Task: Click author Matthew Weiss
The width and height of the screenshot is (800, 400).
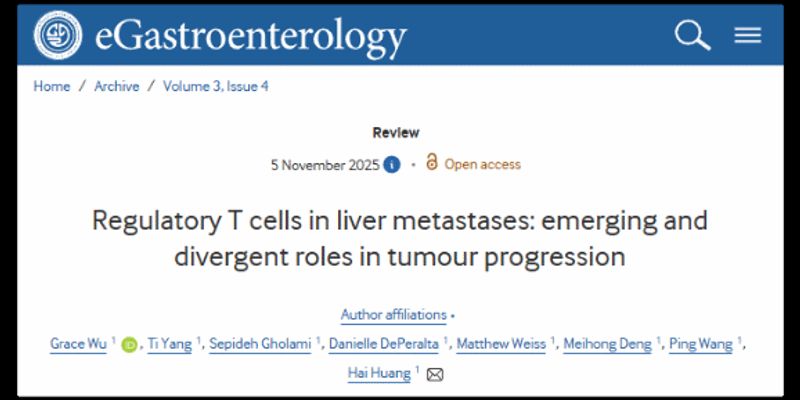Action: pos(501,344)
